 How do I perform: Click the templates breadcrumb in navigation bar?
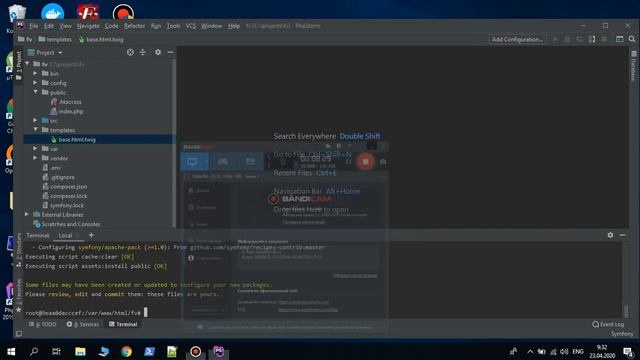pyautogui.click(x=55, y=40)
